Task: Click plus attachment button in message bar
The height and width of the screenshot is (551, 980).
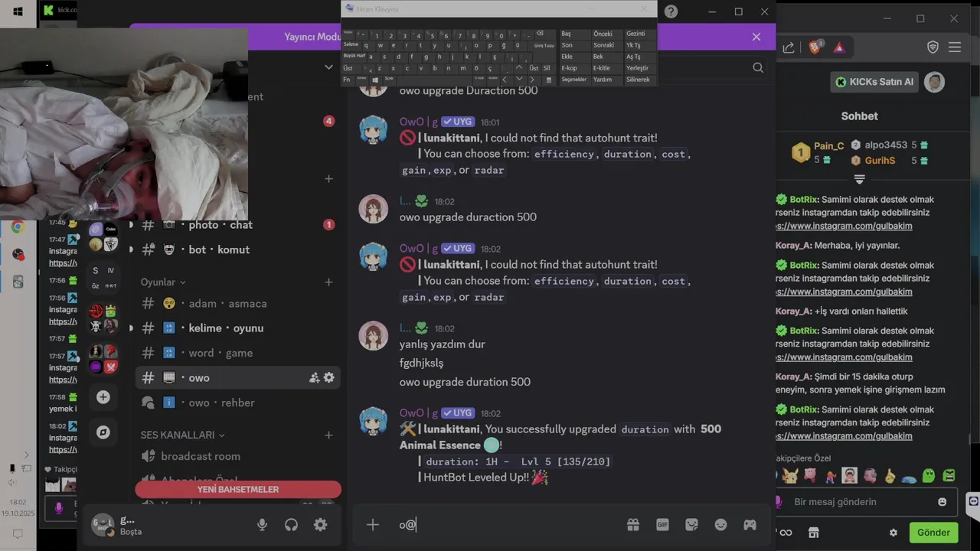Action: click(x=373, y=525)
